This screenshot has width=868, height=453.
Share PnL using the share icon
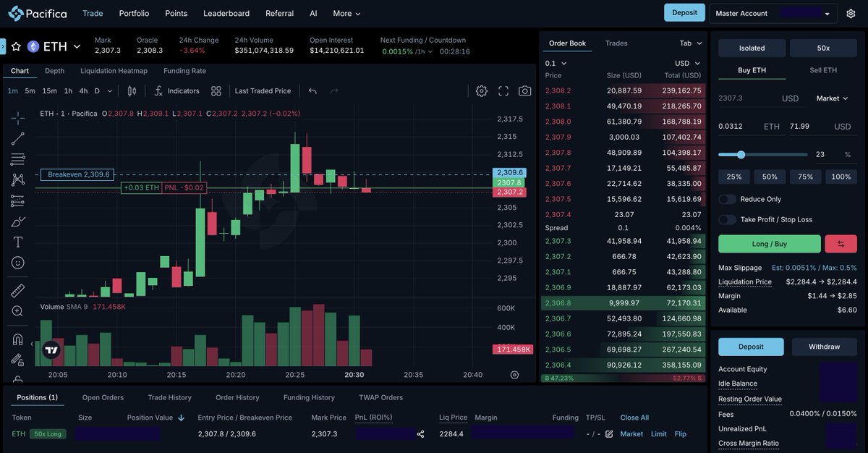(x=420, y=434)
